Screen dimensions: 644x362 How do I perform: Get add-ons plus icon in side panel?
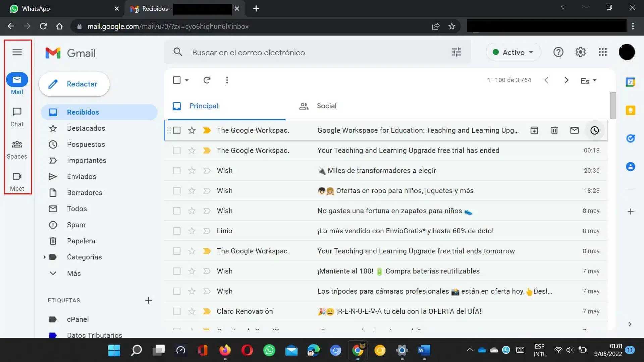click(631, 212)
